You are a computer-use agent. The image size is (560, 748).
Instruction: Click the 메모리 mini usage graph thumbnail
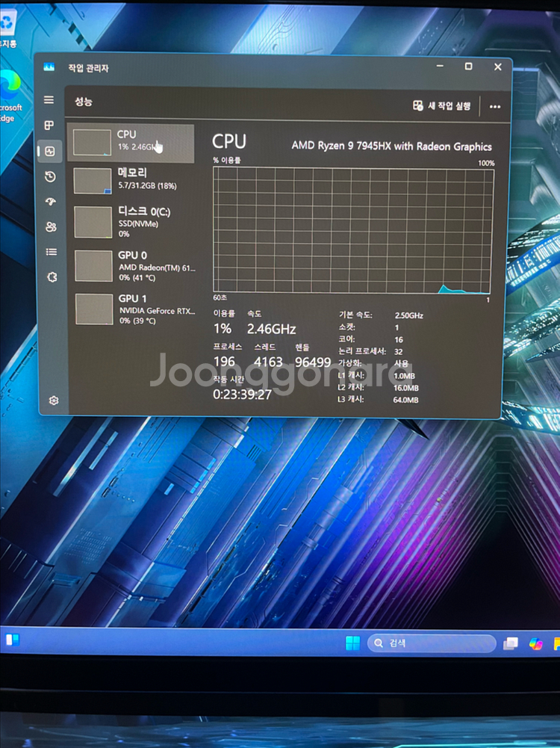click(x=93, y=182)
